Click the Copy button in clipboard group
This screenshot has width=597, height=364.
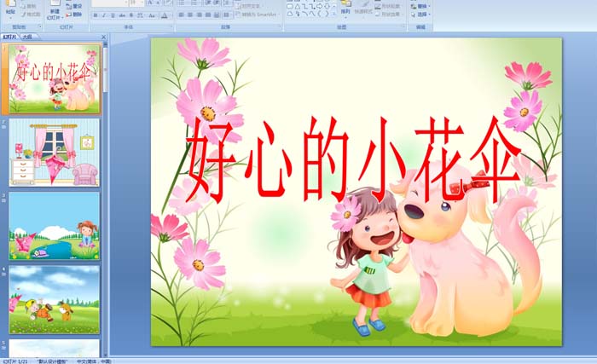pyautogui.click(x=30, y=7)
